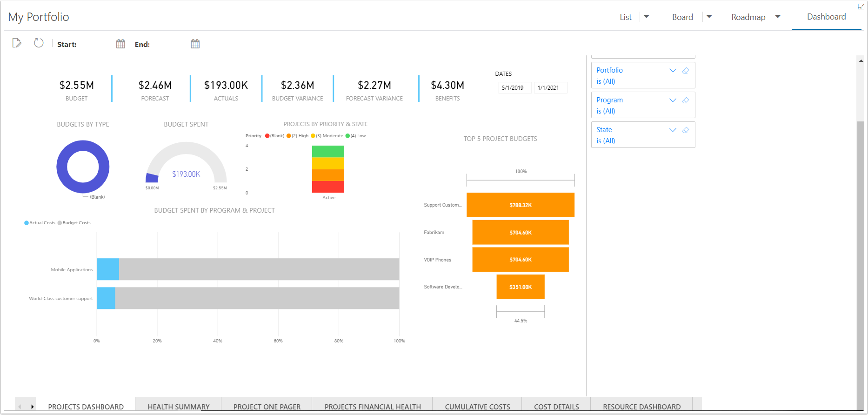The width and height of the screenshot is (868, 415).
Task: Expand the State filter chevron
Action: [673, 130]
